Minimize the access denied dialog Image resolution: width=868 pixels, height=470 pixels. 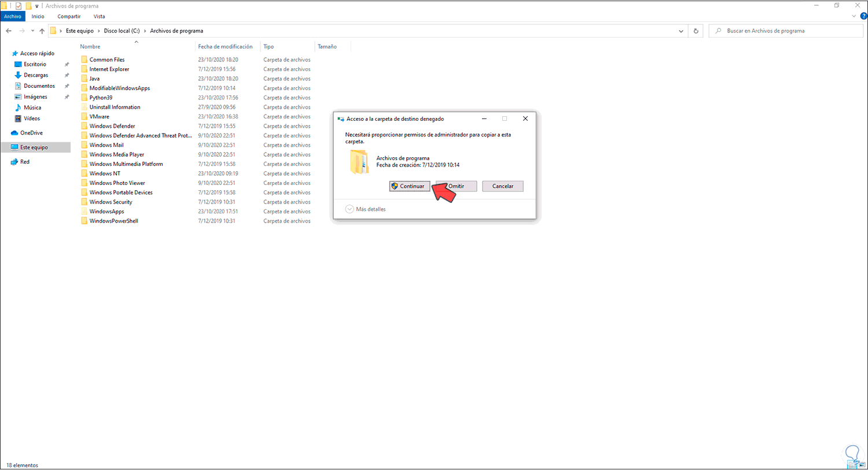tap(484, 119)
